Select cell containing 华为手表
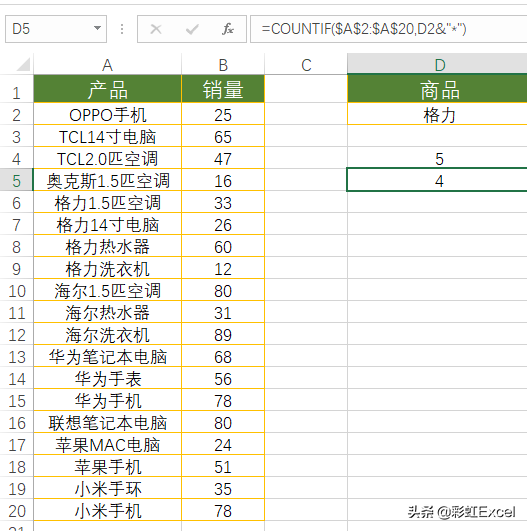The image size is (527, 531). (107, 379)
